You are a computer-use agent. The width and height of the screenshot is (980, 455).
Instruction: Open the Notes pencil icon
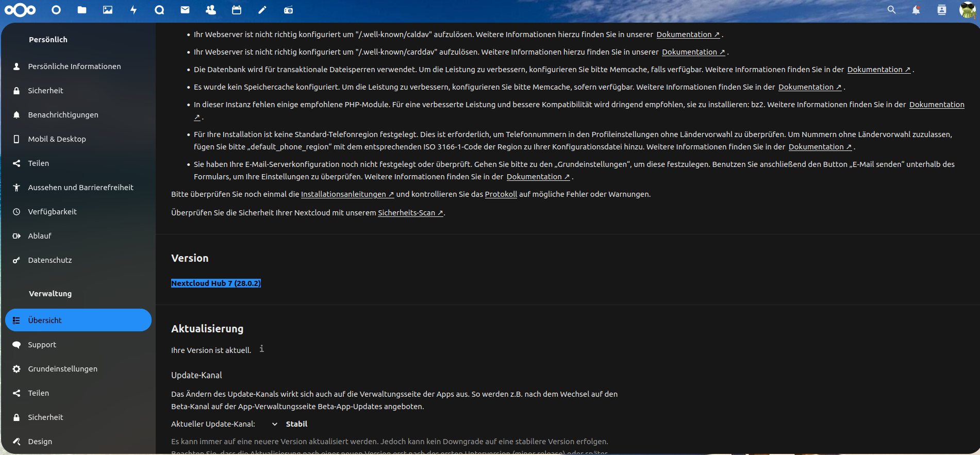(x=262, y=10)
